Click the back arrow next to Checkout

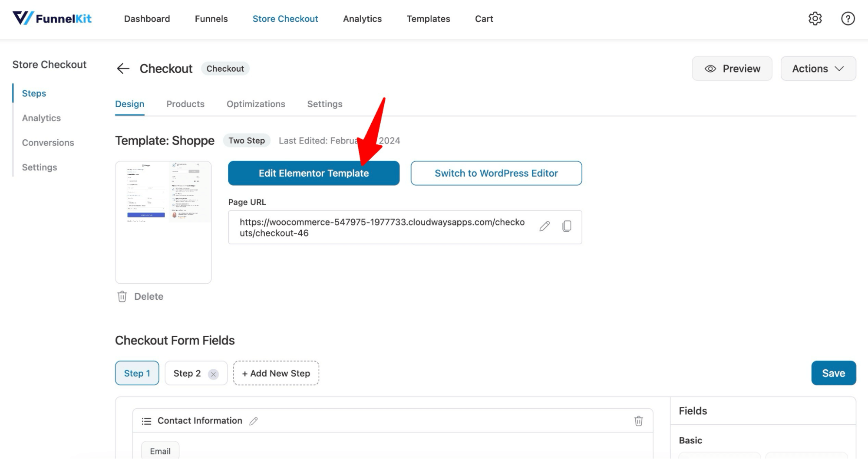tap(123, 69)
